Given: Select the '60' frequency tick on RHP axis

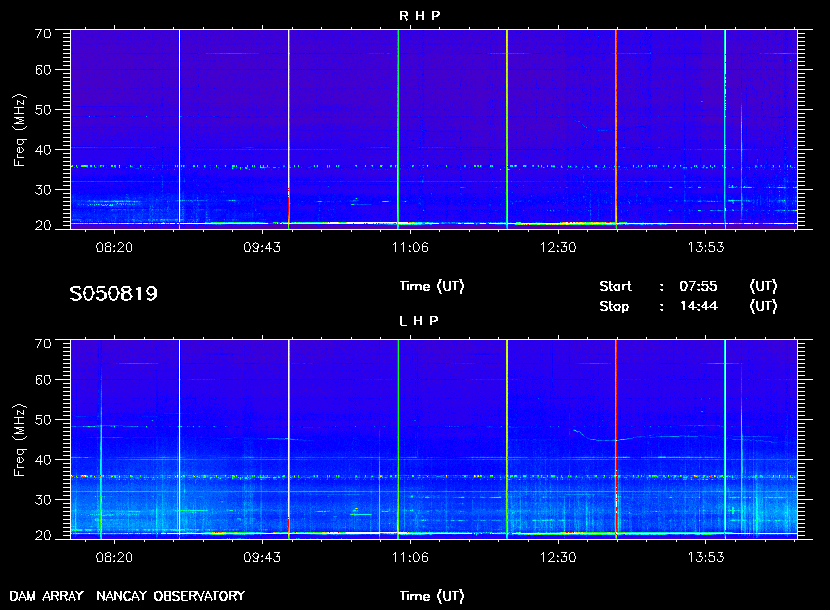Looking at the screenshot, I should (x=43, y=70).
